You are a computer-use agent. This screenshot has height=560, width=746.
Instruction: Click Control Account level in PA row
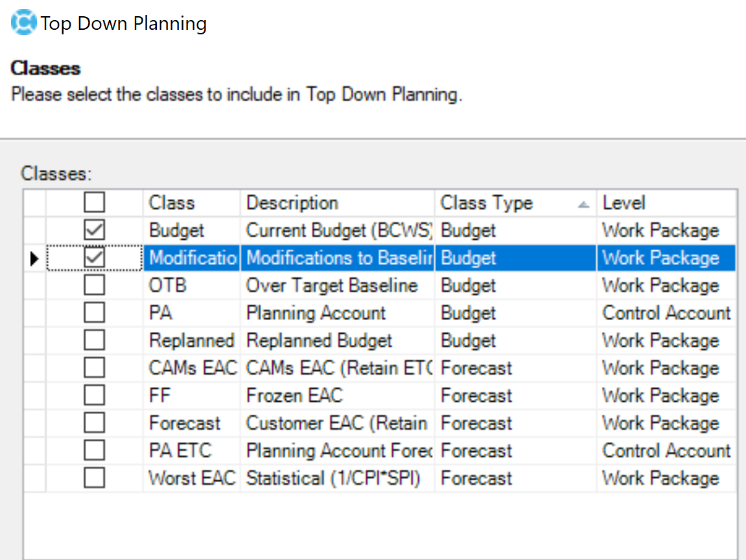(x=666, y=313)
